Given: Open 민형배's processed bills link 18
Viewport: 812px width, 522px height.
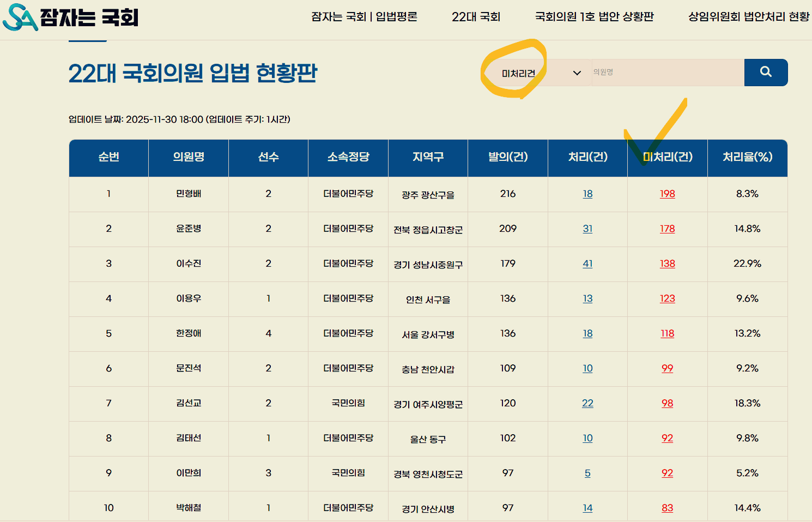Looking at the screenshot, I should coord(587,194).
